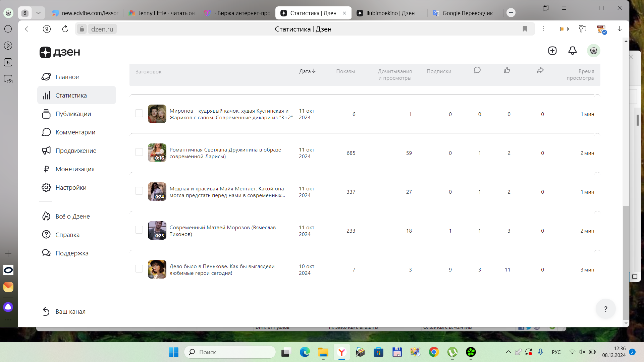The width and height of the screenshot is (644, 362).
Task: Open the browser downloads icon
Action: (620, 29)
